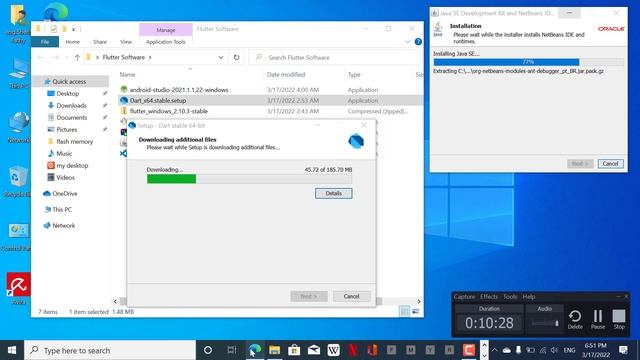Show hidden system tray icons
The width and height of the screenshot is (640, 360).
click(495, 350)
